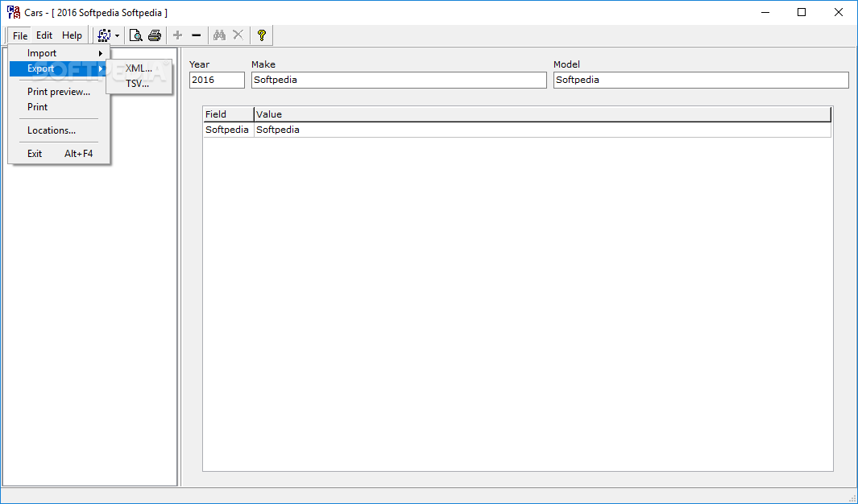Expand the Import submenu
Image resolution: width=858 pixels, height=504 pixels.
[59, 53]
